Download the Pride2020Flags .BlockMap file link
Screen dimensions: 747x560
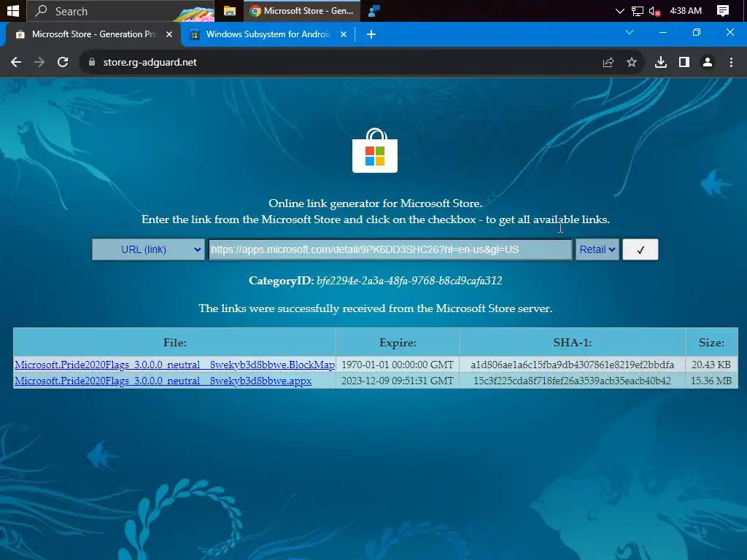pos(174,365)
